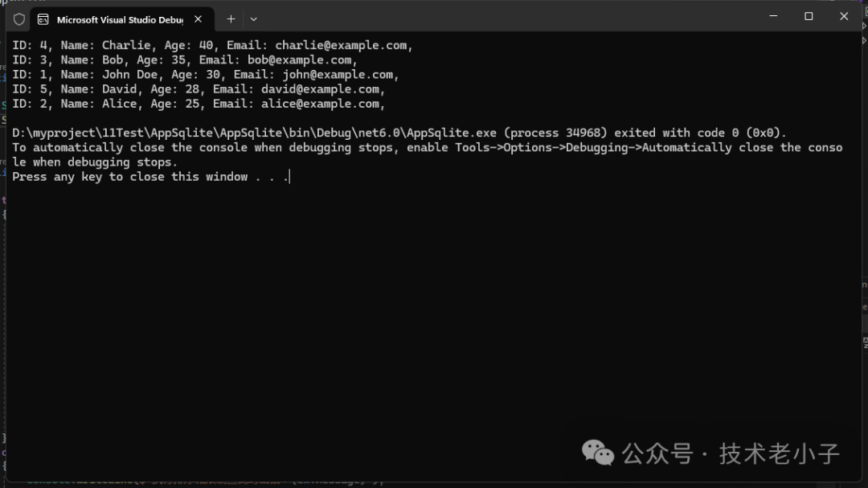Click the david@example.com email text

coord(320,89)
